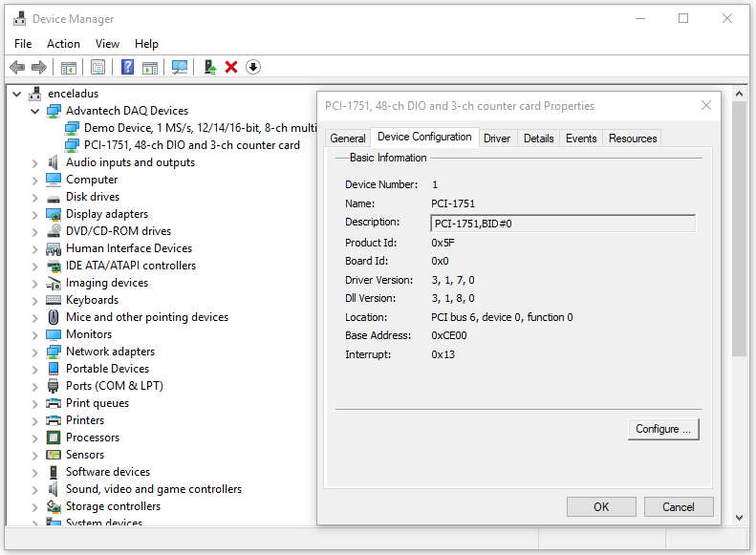Click the red X uninstall device icon
756x555 pixels.
[231, 67]
